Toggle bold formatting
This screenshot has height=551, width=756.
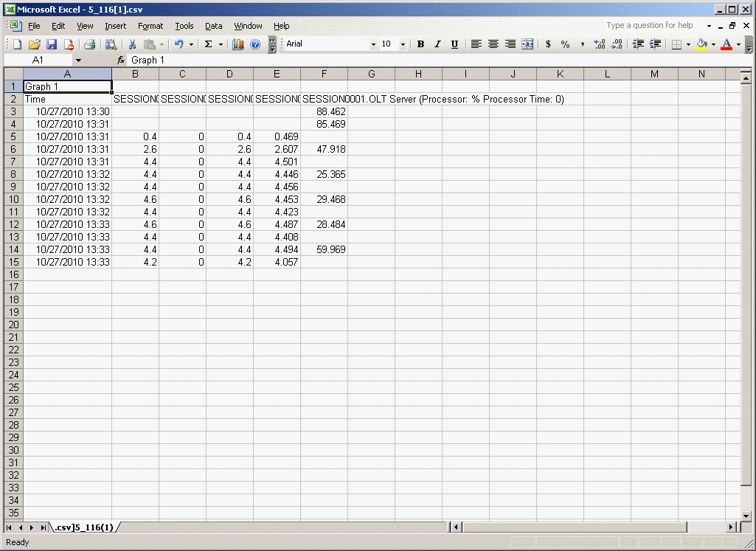420,44
